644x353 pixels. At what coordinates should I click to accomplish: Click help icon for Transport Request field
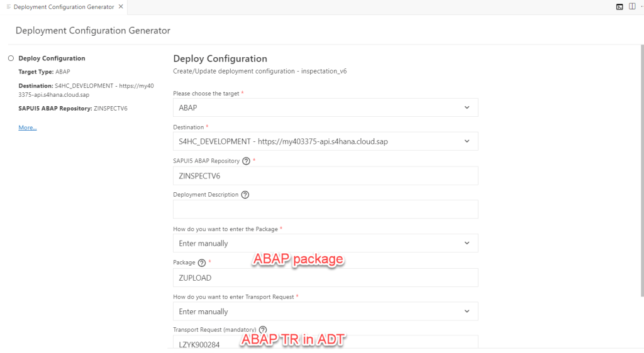coord(262,330)
